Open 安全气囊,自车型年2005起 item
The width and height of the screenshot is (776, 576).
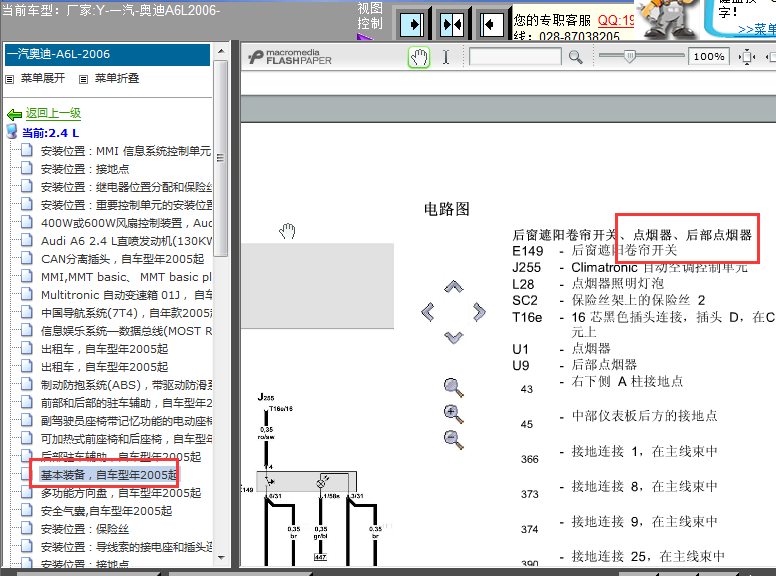[106, 511]
